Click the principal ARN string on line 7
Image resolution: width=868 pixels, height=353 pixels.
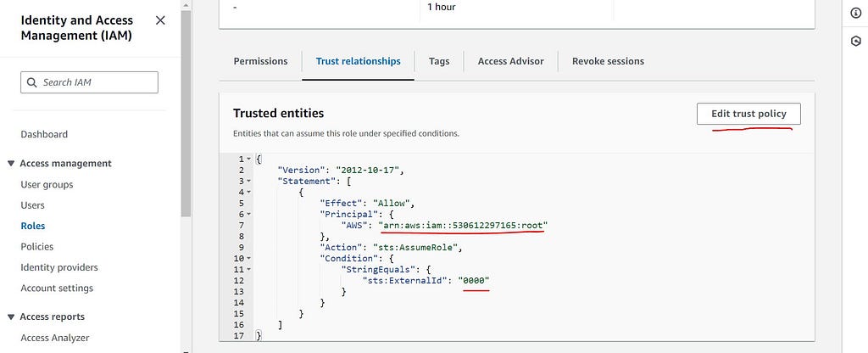click(x=463, y=226)
